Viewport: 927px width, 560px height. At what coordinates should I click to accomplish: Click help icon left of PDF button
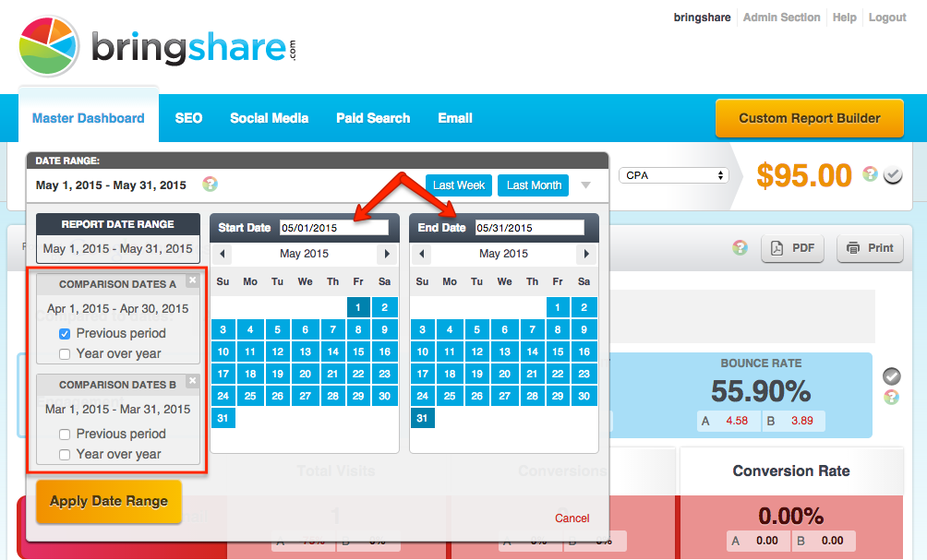pos(740,247)
